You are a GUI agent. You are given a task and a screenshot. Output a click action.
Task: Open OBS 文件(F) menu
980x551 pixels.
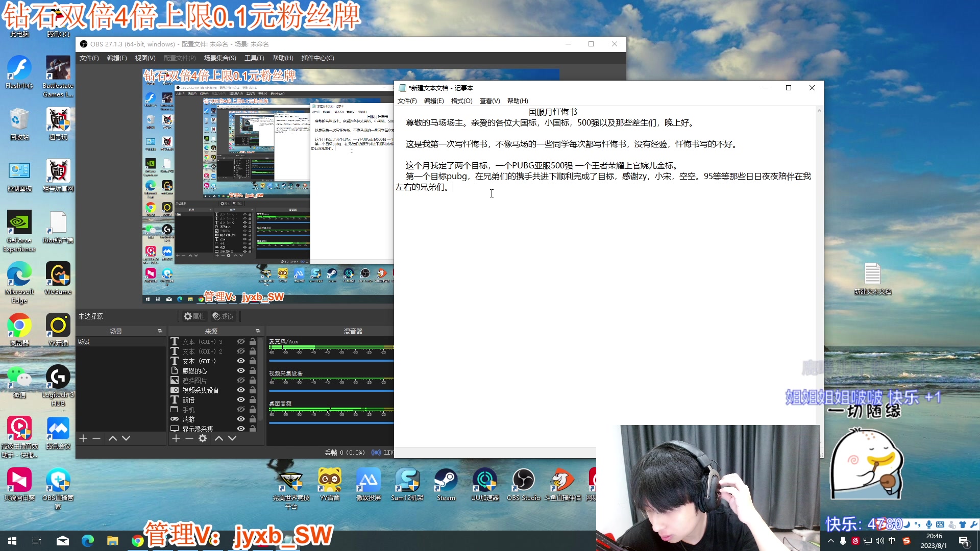(x=89, y=58)
